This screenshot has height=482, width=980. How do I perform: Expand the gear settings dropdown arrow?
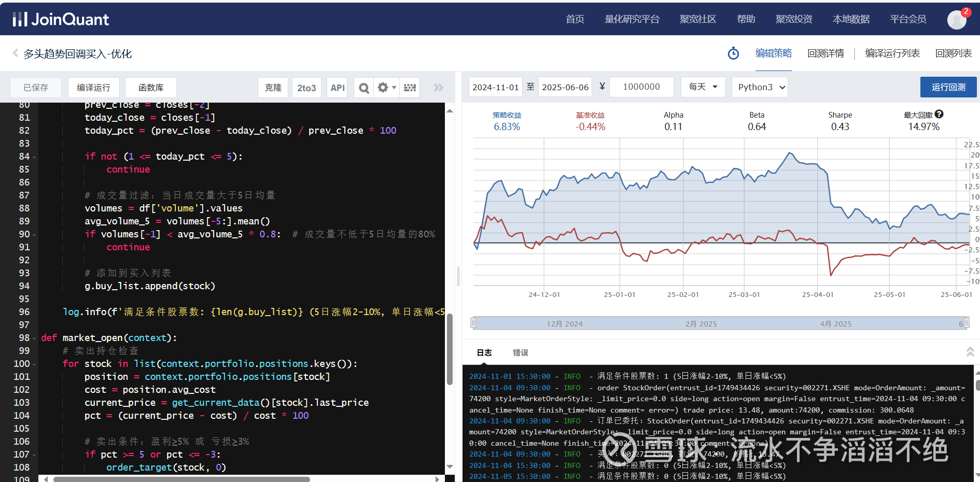(x=393, y=88)
